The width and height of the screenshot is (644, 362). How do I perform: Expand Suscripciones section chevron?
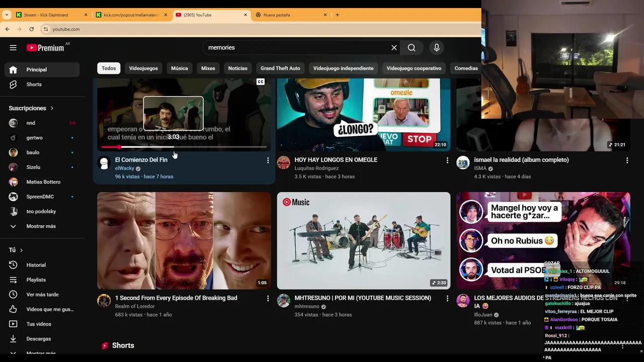click(52, 108)
